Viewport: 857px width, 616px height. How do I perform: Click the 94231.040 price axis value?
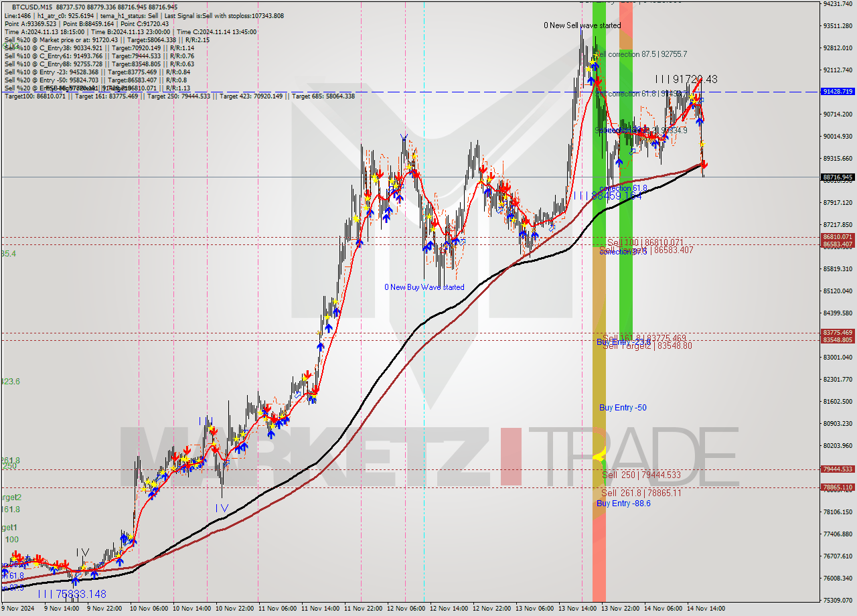coord(838,3)
